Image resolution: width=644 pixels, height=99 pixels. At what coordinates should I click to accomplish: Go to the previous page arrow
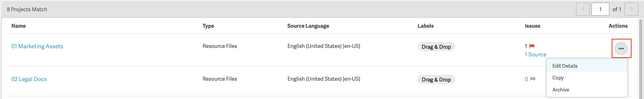(583, 9)
